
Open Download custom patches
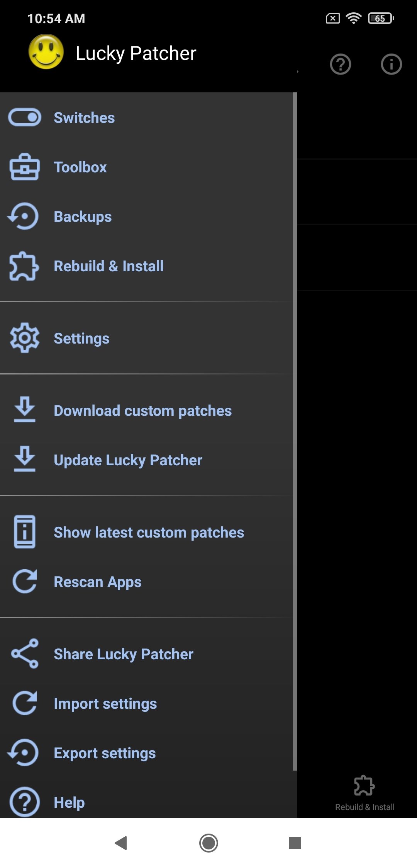(142, 411)
